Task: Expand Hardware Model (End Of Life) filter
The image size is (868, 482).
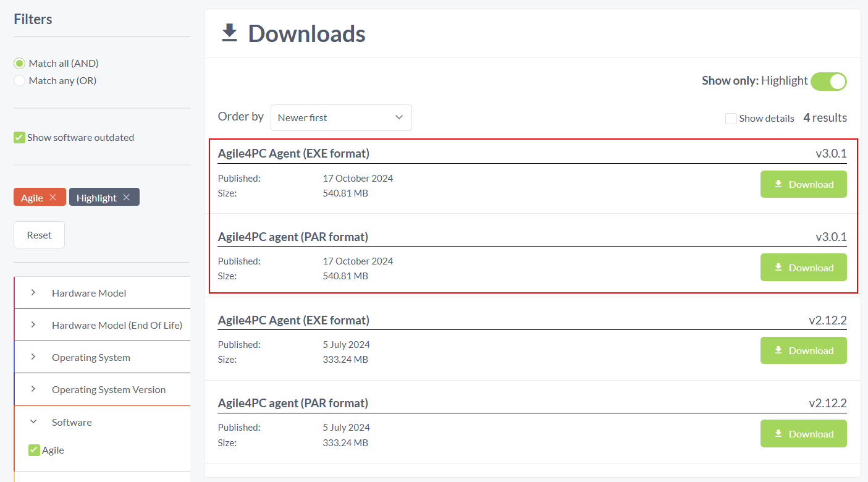Action: coord(103,325)
